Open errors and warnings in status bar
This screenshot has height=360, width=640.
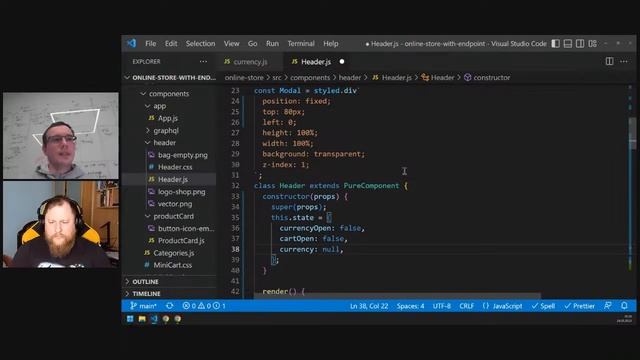tap(204, 306)
